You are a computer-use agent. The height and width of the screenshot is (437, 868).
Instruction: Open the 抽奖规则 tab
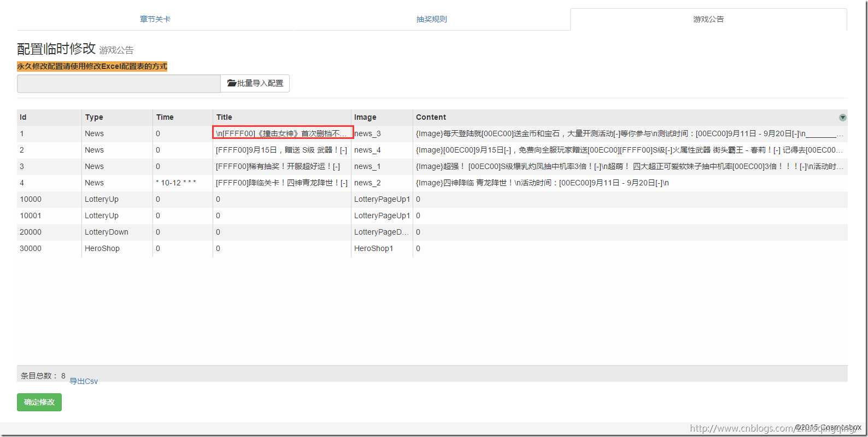click(432, 19)
